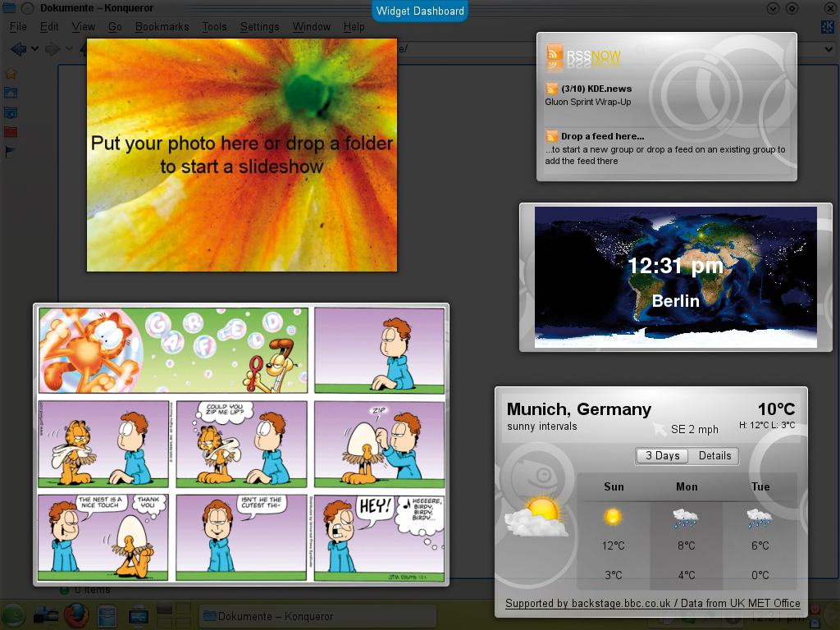
Task: Click the KDE throbber icon in Konqueror
Action: (828, 27)
